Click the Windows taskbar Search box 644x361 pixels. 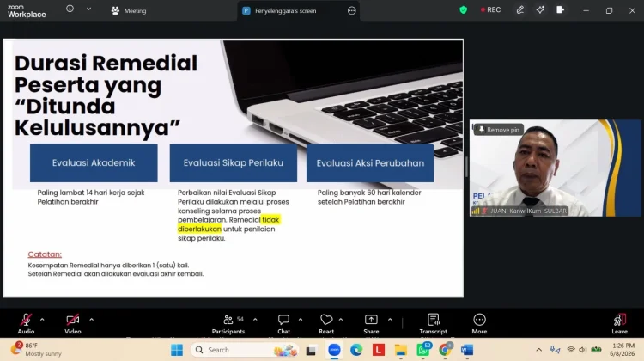click(244, 350)
